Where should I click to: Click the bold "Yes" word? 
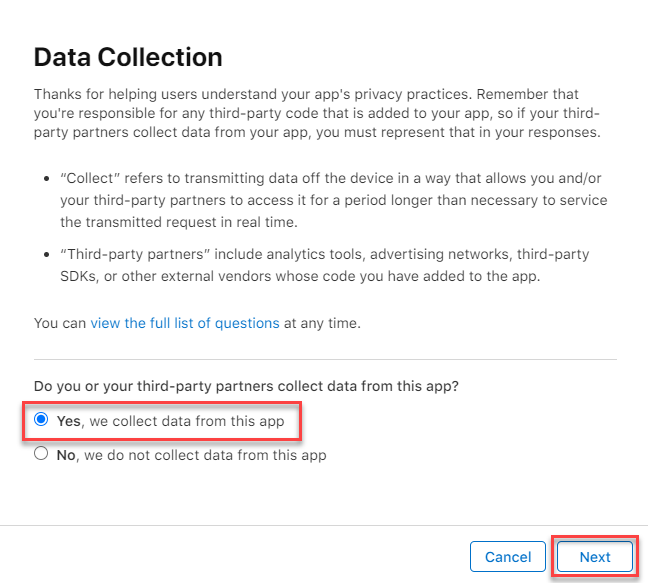click(69, 421)
